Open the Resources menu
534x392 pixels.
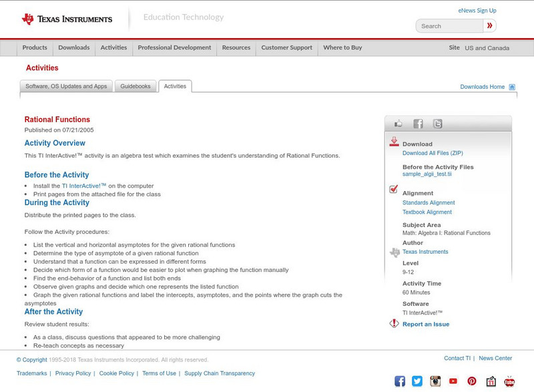(x=236, y=47)
